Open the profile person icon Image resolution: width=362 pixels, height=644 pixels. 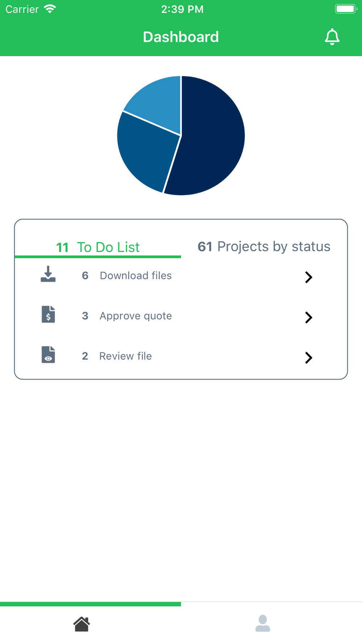pos(263,623)
